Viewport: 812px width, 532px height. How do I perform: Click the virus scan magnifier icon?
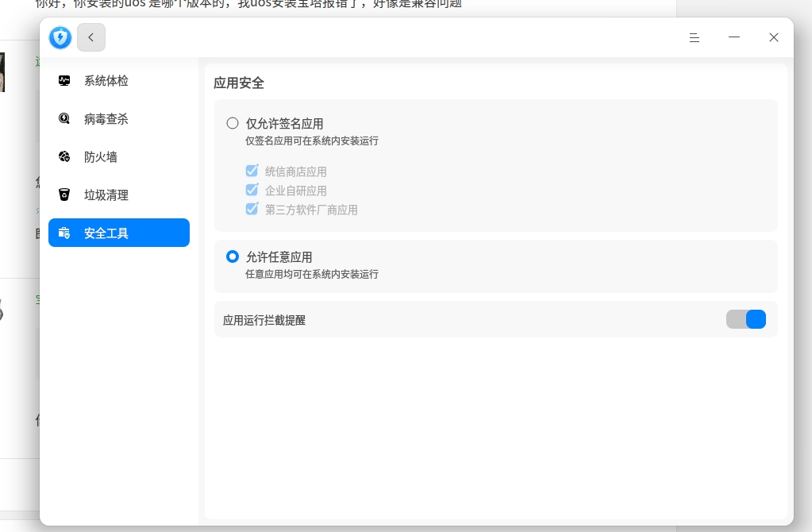click(64, 118)
